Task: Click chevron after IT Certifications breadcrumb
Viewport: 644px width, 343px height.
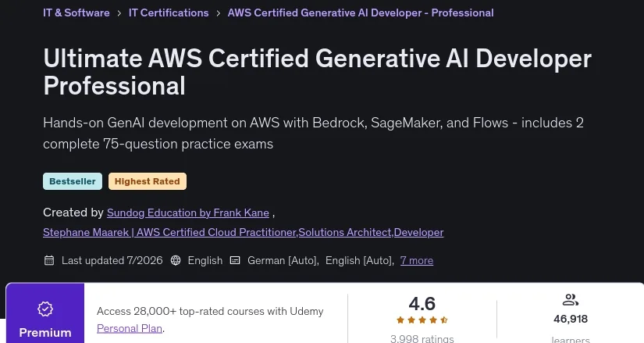Action: [218, 13]
